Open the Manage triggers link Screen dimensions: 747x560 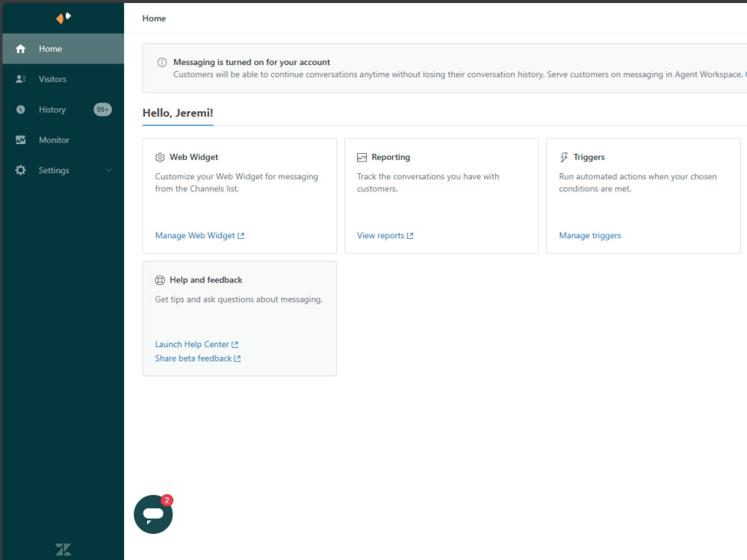click(x=590, y=236)
